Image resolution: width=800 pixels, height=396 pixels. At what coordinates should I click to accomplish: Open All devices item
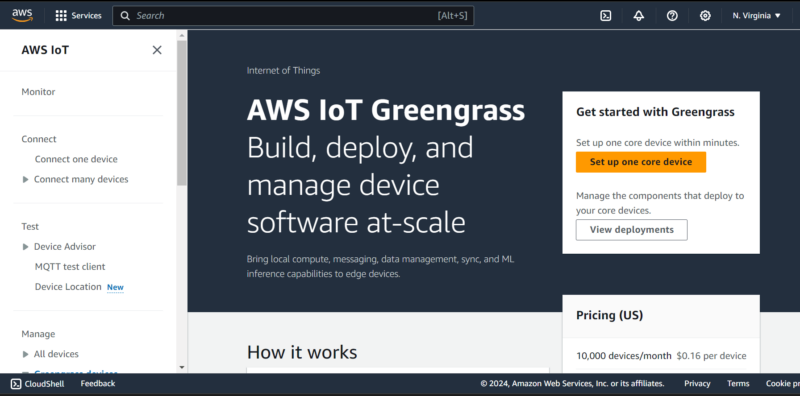(56, 354)
